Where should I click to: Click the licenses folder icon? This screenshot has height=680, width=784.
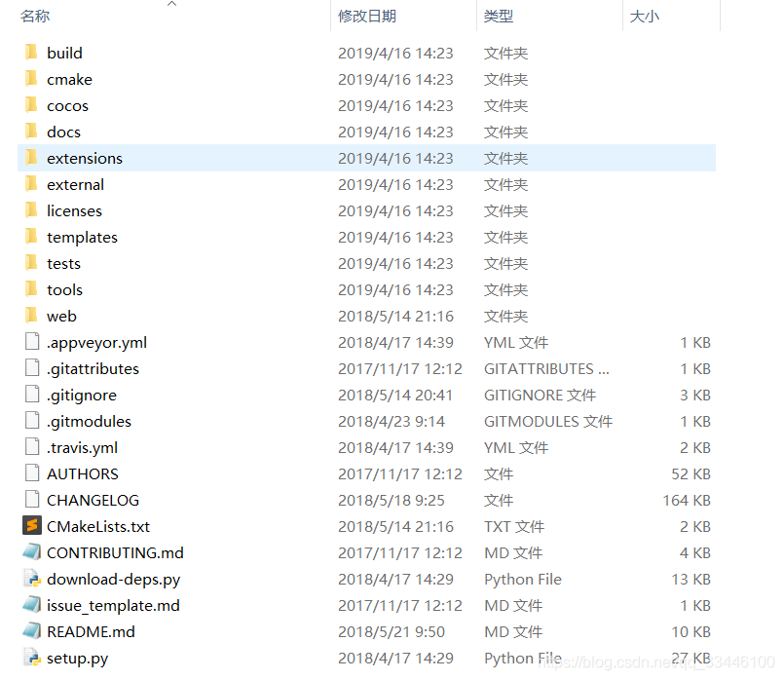pos(31,210)
